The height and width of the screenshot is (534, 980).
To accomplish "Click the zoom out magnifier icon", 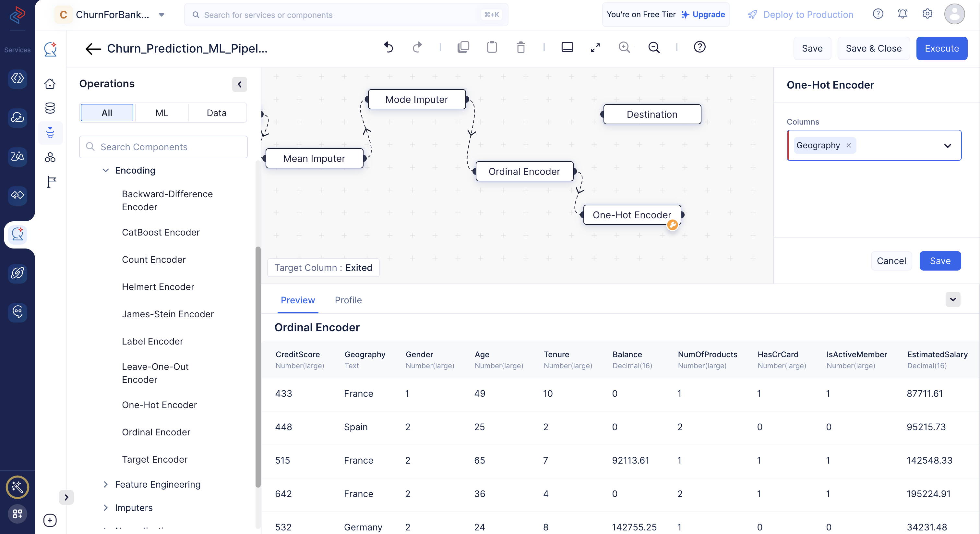I will pyautogui.click(x=653, y=47).
